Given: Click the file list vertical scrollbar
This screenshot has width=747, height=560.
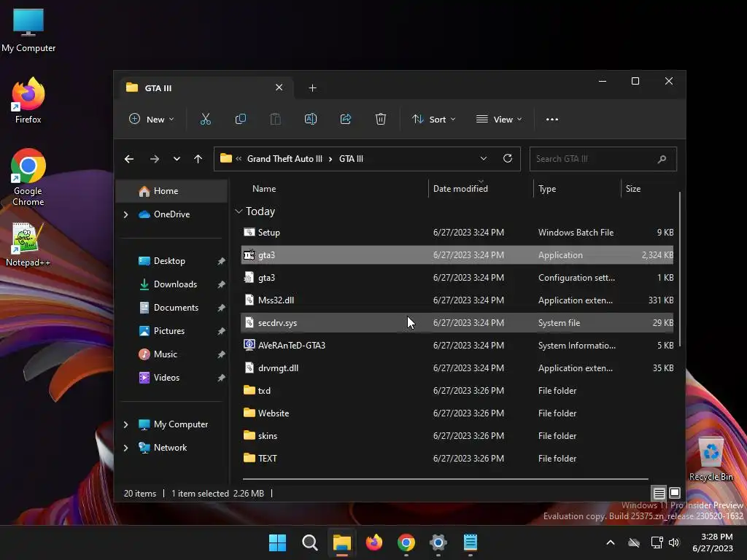Looking at the screenshot, I should click(680, 269).
